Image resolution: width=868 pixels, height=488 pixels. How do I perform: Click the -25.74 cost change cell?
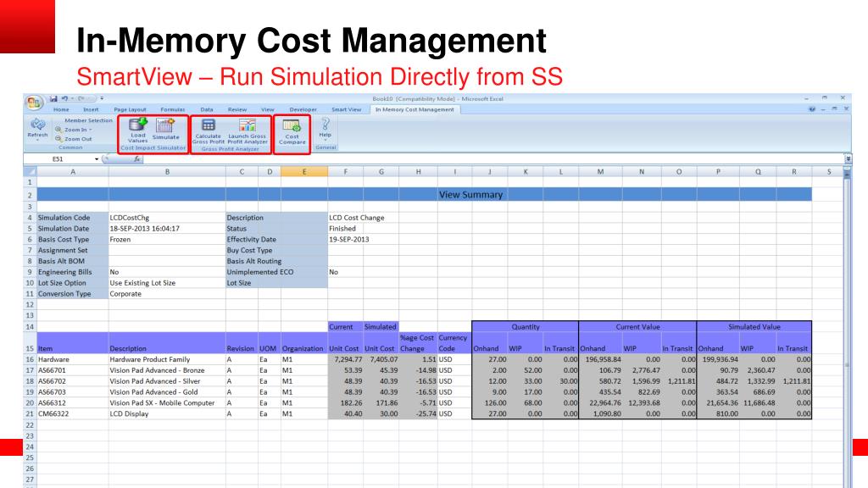418,413
